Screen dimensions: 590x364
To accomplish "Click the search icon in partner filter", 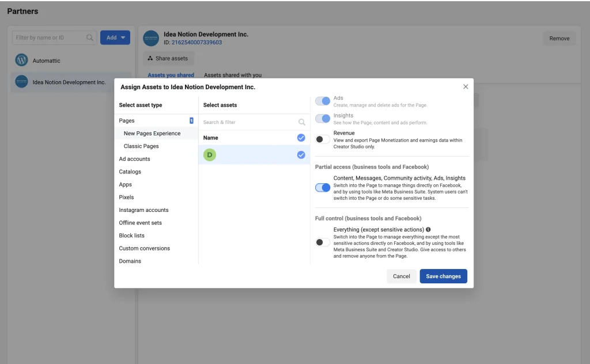I will click(x=90, y=38).
